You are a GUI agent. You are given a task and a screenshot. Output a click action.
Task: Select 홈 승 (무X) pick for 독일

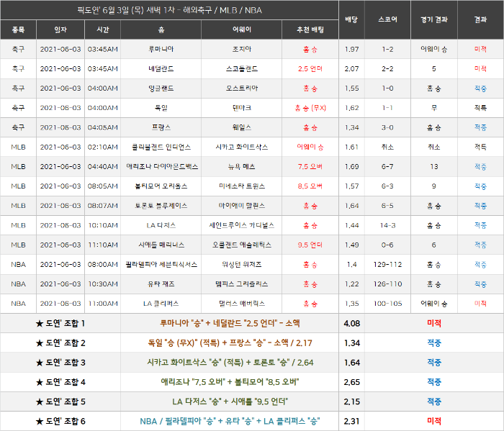(x=310, y=108)
